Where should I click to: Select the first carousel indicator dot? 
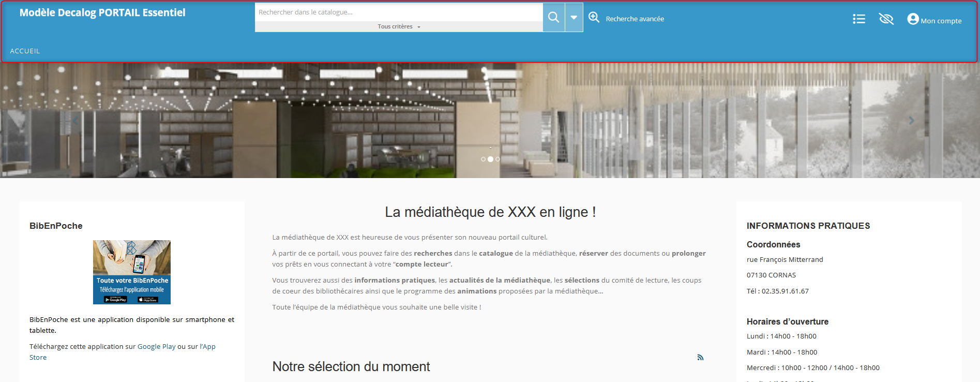pos(483,159)
